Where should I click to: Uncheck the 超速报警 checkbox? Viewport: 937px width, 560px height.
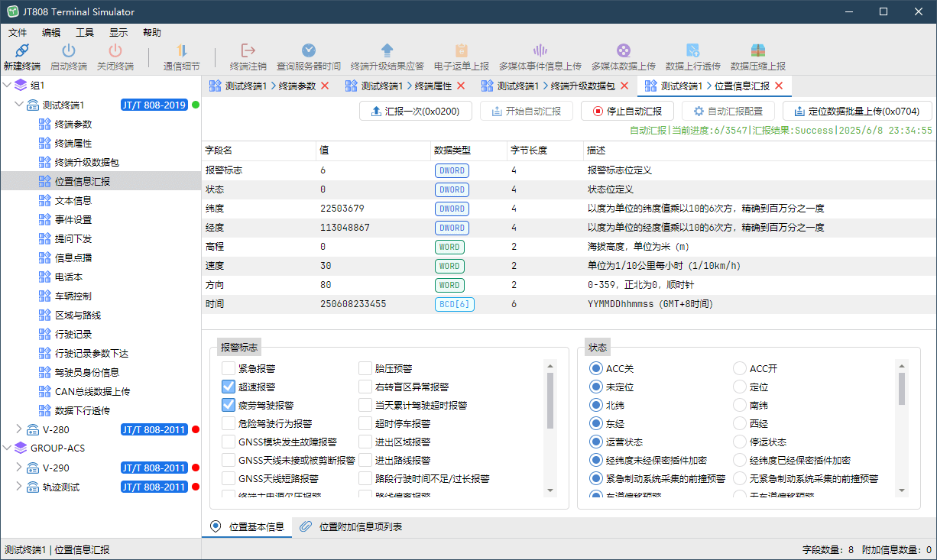229,387
